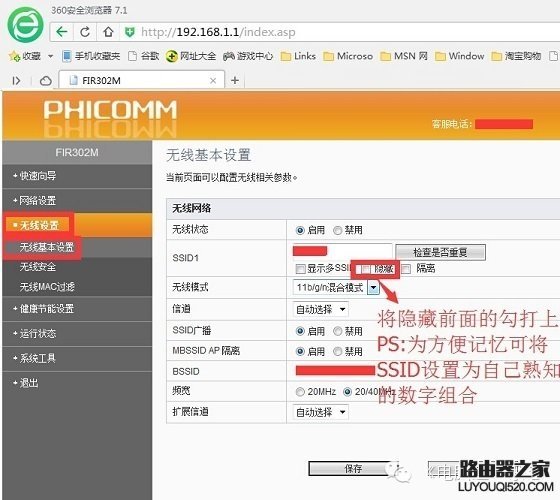This screenshot has width=560, height=500.
Task: Close the FIR302M tab
Action: 213,81
